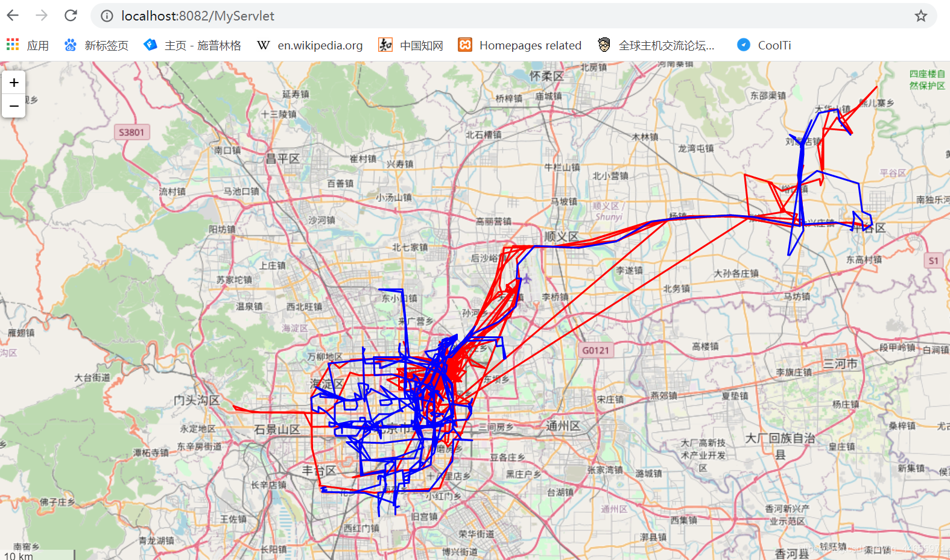
Task: Click the 苏家坨镇 town label
Action: point(235,280)
